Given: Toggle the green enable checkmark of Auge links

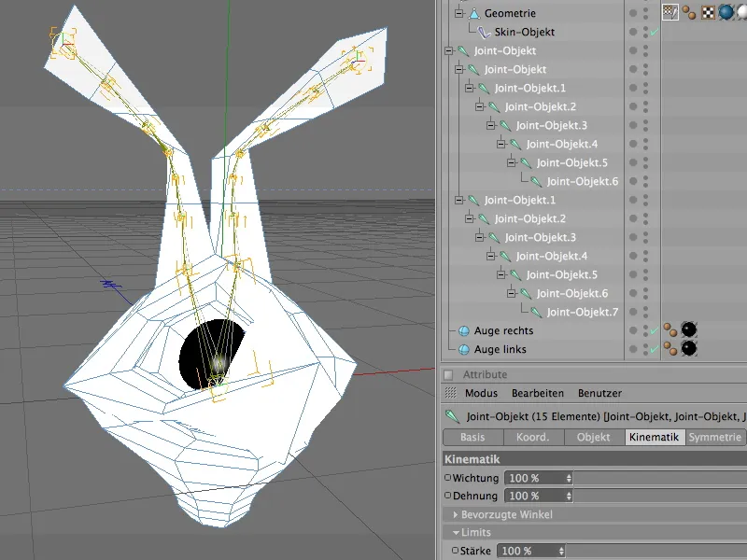Looking at the screenshot, I should pos(655,349).
